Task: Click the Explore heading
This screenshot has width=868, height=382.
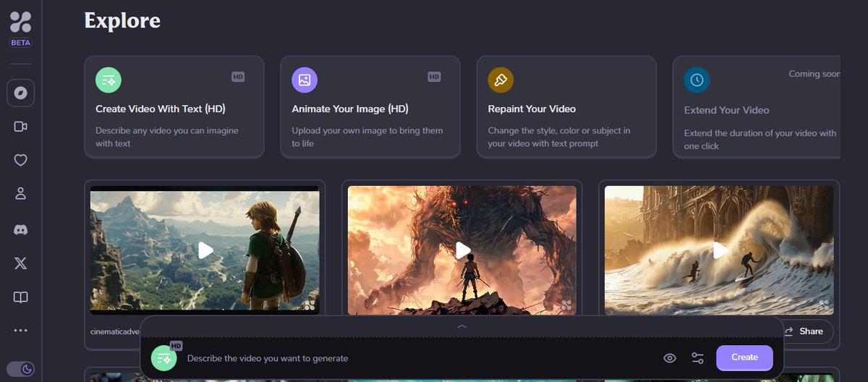Action: [122, 20]
